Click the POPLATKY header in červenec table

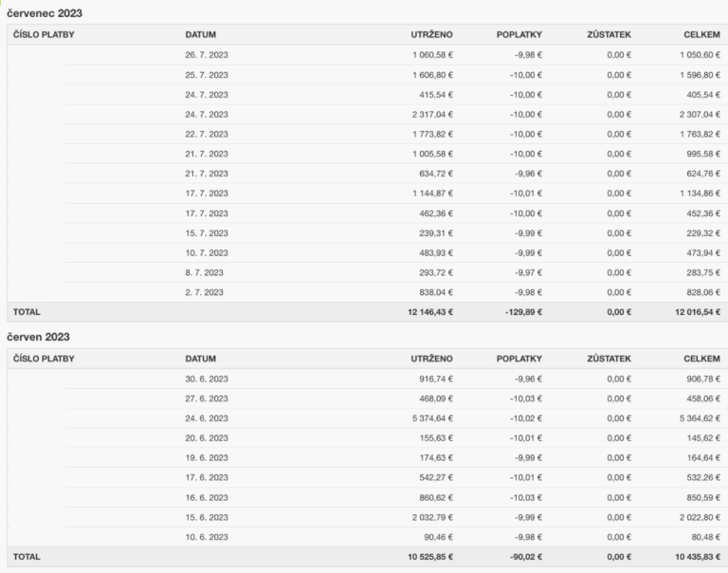point(519,34)
